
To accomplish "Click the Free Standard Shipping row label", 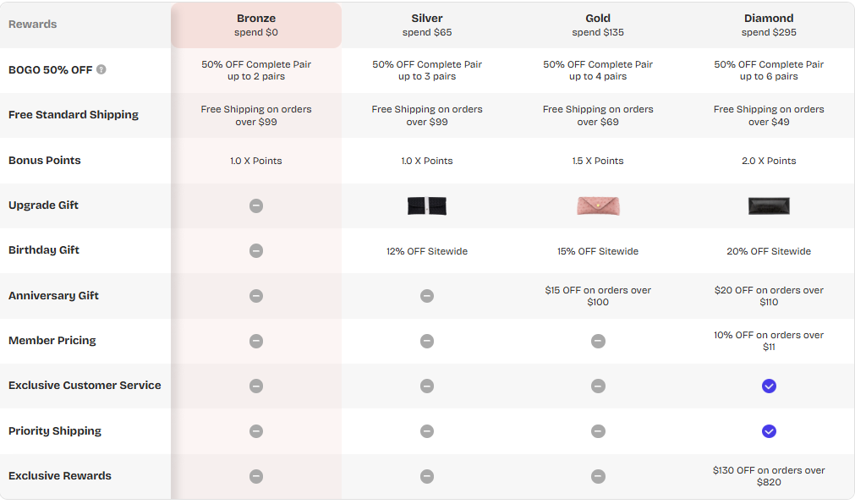I will click(x=74, y=115).
